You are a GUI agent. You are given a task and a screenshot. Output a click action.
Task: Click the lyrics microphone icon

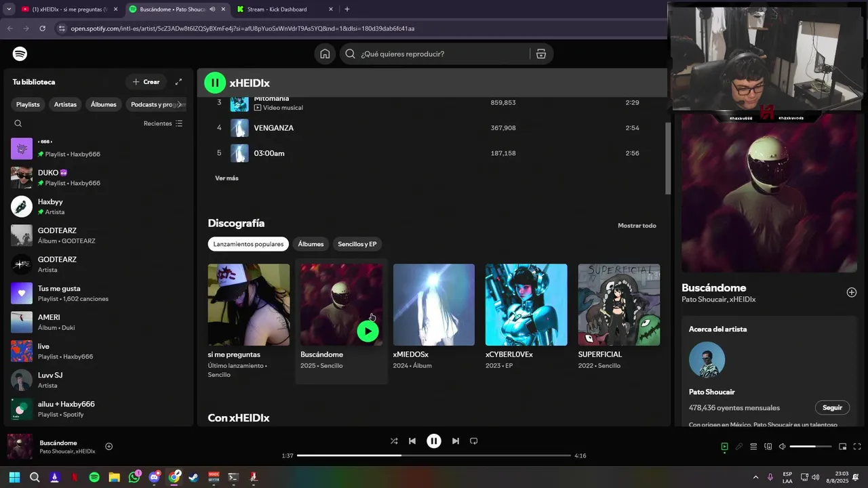point(739,447)
